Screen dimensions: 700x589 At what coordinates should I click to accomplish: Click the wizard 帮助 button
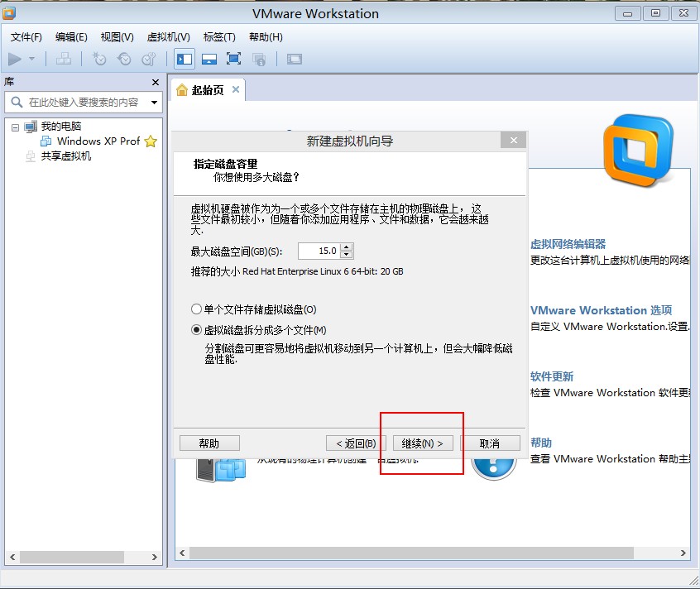pos(209,443)
